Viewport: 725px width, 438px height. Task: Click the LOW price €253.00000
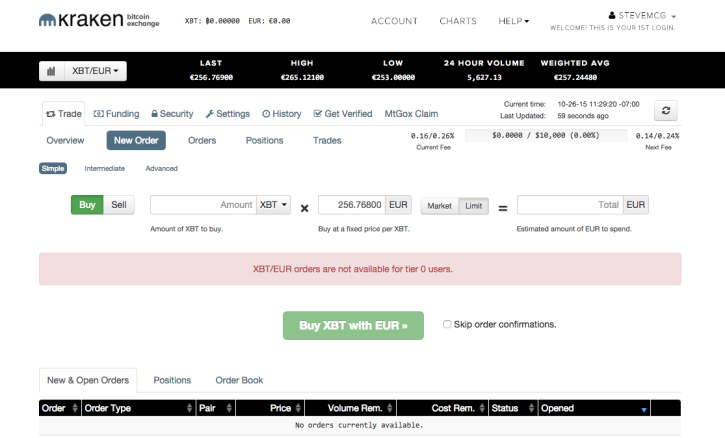[393, 78]
